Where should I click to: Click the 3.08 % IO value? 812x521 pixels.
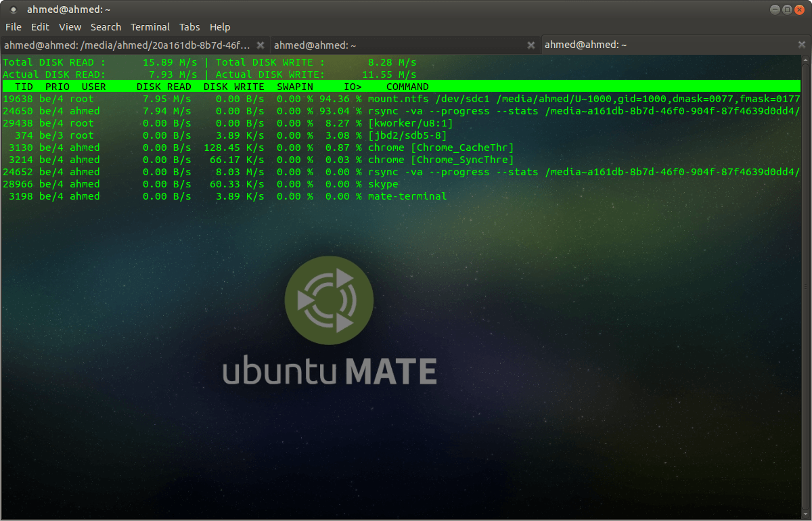pyautogui.click(x=344, y=135)
